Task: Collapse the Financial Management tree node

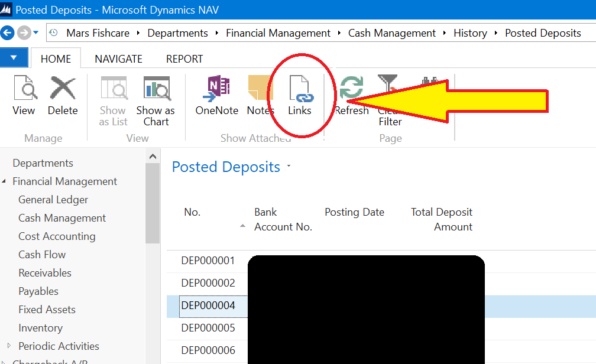Action: [x=4, y=181]
